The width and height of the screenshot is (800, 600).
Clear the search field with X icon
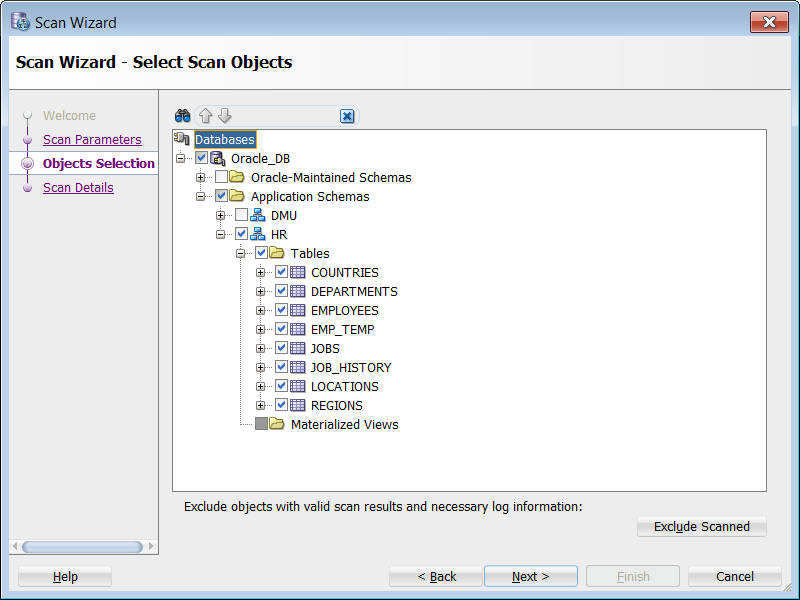pos(347,116)
